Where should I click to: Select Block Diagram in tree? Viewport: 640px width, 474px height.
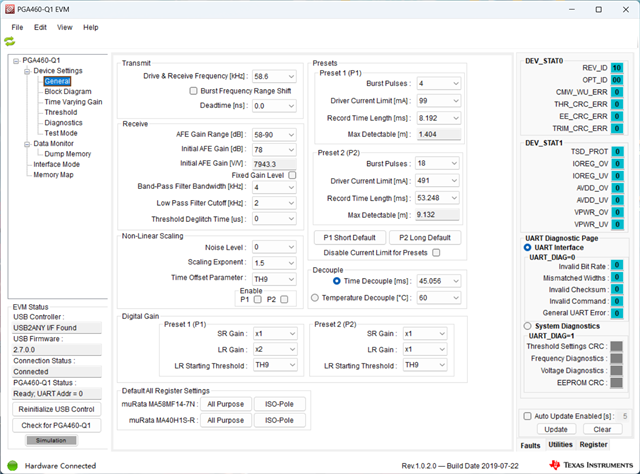coord(68,91)
